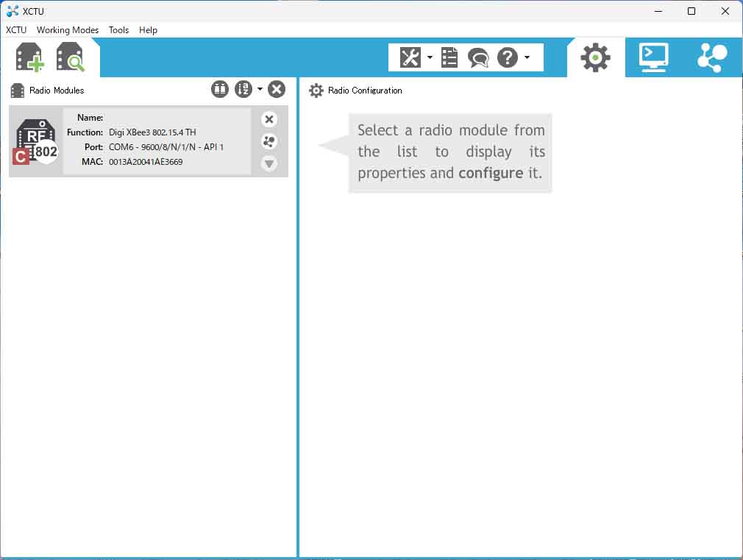Click the Radio Modules panel icon
Image resolution: width=743 pixels, height=560 pixels.
(18, 91)
